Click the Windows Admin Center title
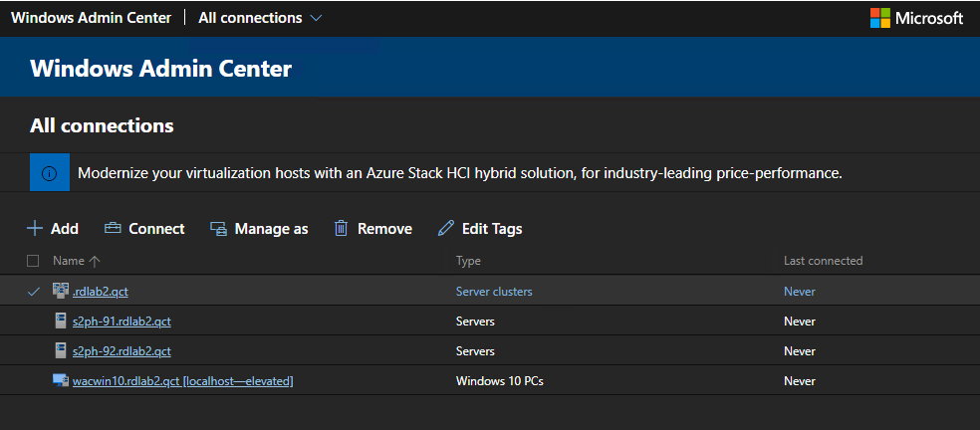 pyautogui.click(x=91, y=18)
